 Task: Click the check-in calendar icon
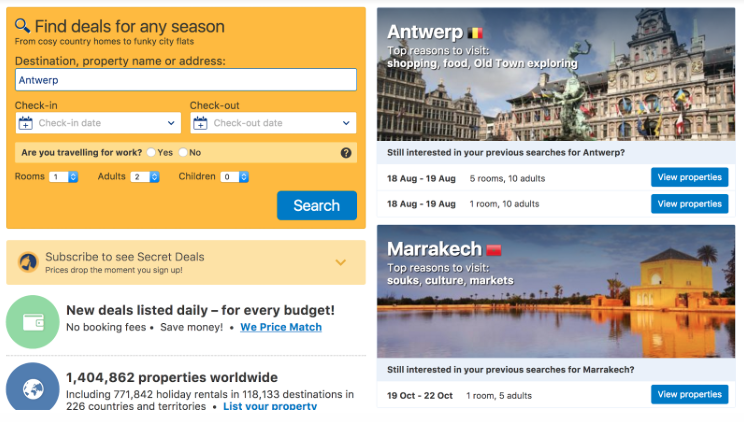(x=26, y=123)
